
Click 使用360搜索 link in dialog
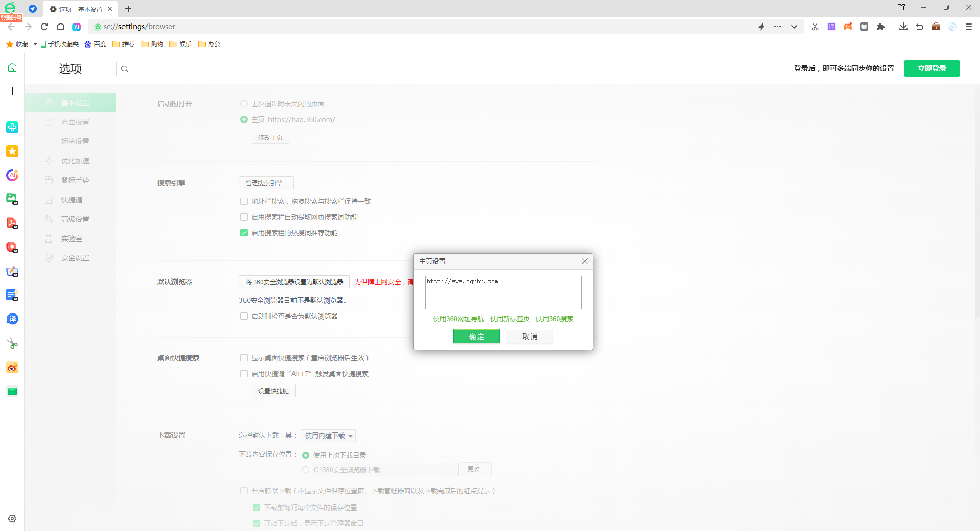pyautogui.click(x=554, y=319)
